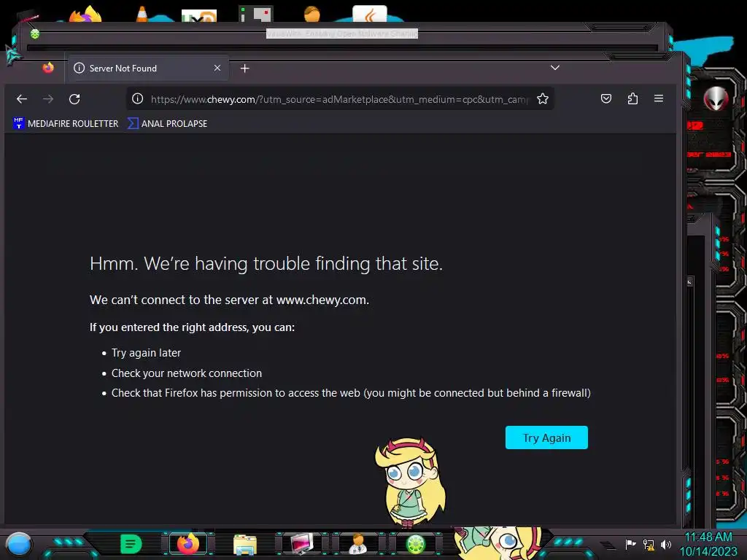Open the Pocket save icon
The width and height of the screenshot is (747, 560).
click(x=606, y=98)
